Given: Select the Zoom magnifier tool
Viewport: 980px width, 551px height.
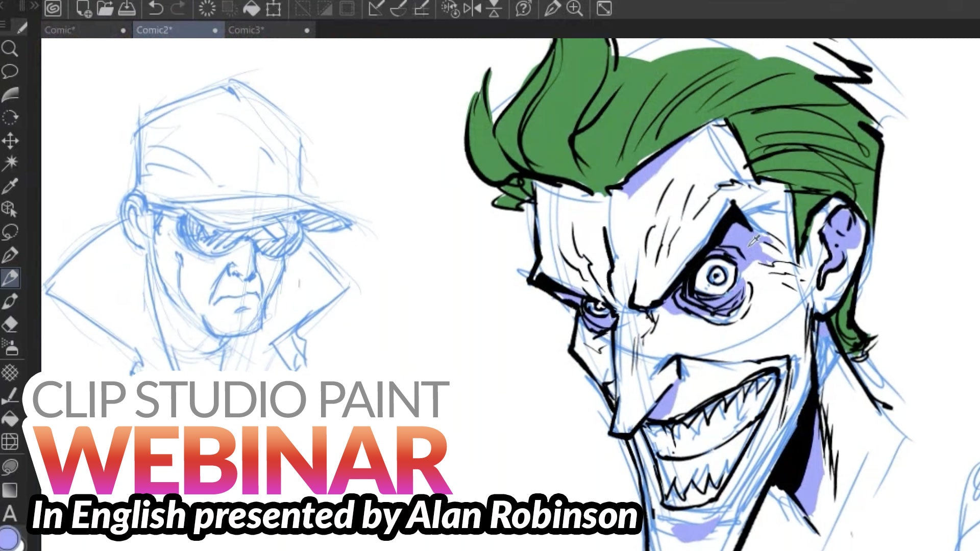Looking at the screenshot, I should coord(10,49).
